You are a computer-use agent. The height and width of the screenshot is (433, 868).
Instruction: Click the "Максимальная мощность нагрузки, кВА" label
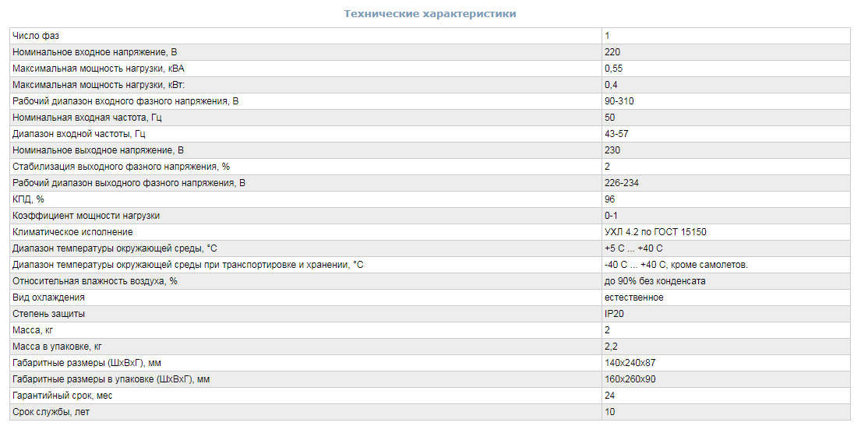pyautogui.click(x=99, y=69)
